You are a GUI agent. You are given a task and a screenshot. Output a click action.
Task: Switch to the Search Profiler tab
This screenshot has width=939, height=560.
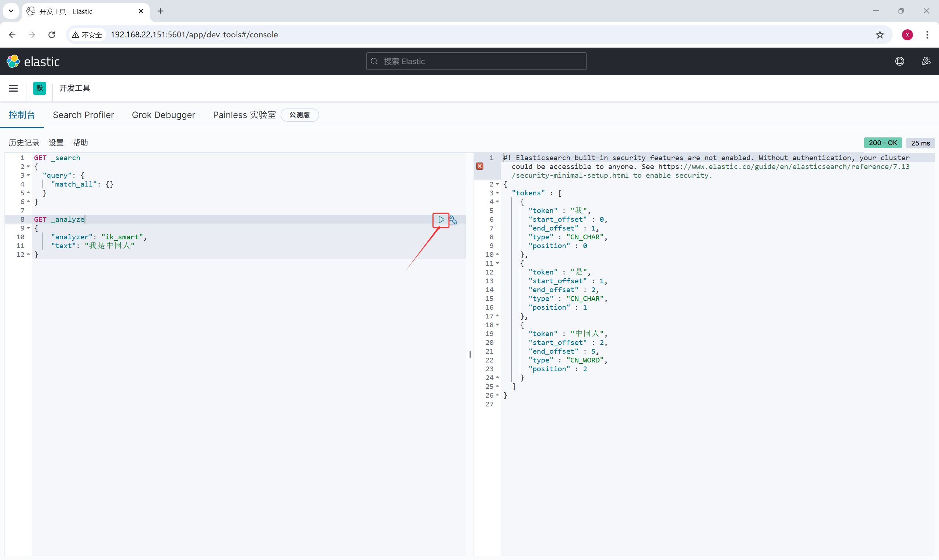click(83, 115)
